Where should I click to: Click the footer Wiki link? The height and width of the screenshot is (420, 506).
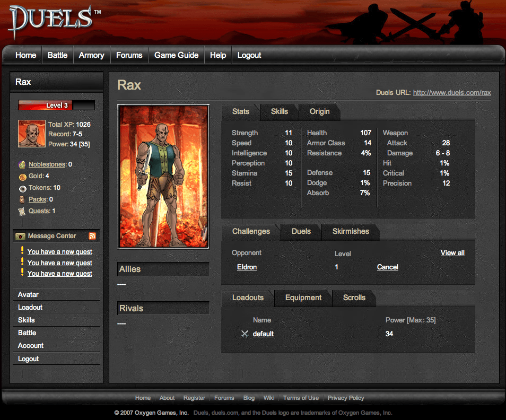[x=269, y=398]
